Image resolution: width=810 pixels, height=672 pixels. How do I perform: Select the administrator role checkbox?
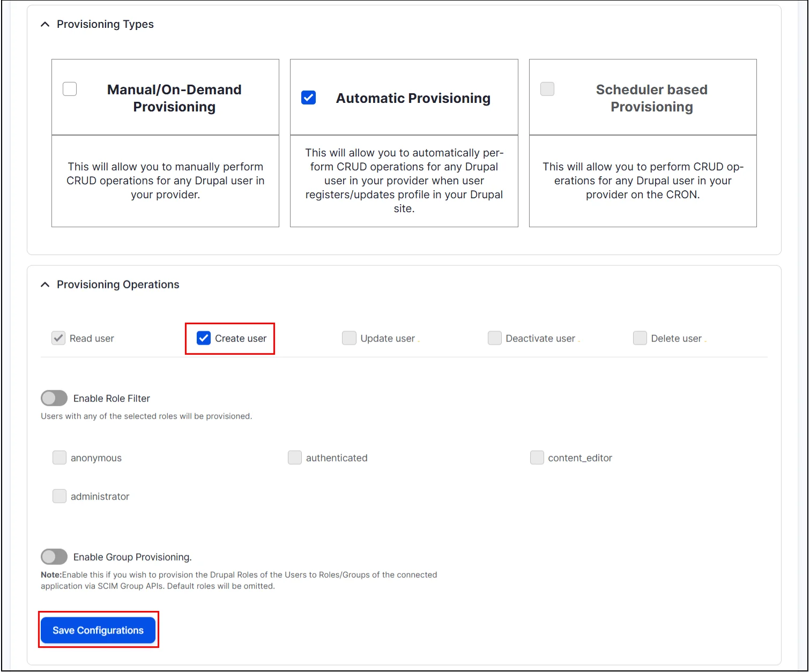pyautogui.click(x=60, y=496)
